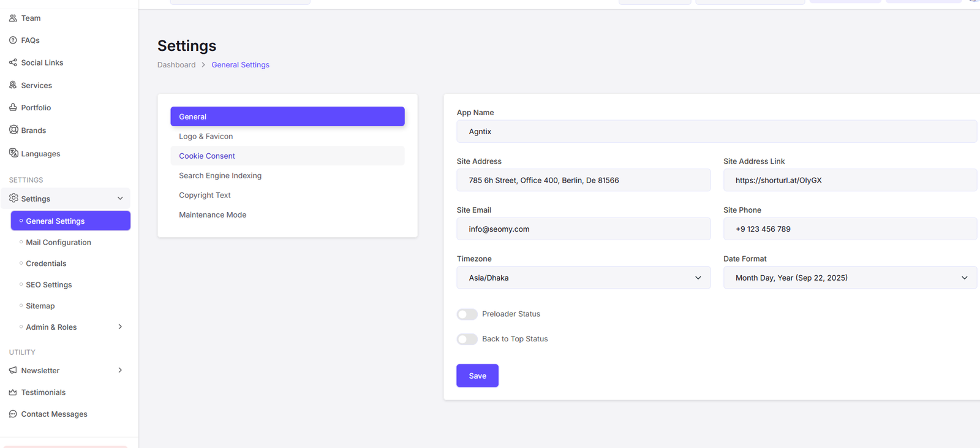The image size is (980, 448).
Task: Click the App Name input field
Action: pyautogui.click(x=716, y=132)
